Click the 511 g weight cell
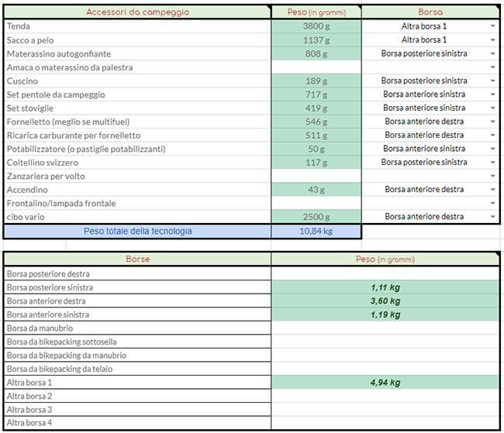This screenshot has height=433, width=504. (x=316, y=136)
